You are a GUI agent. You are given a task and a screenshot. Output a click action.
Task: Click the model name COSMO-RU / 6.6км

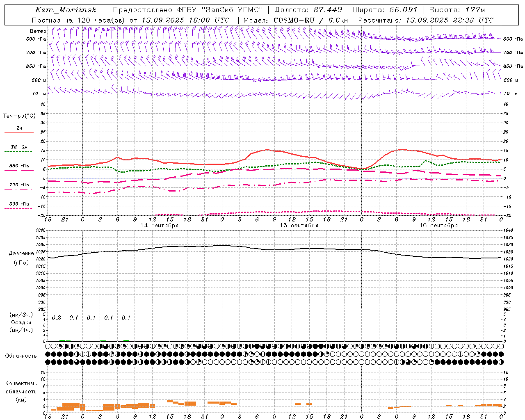(x=311, y=20)
